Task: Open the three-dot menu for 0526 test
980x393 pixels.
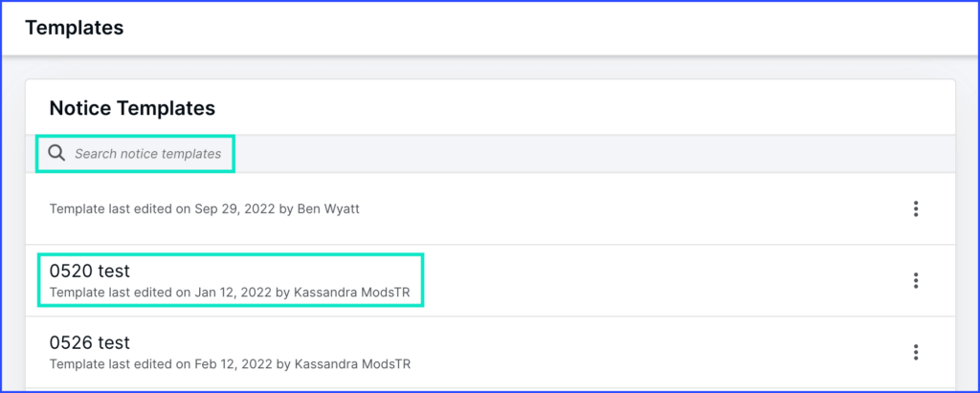Action: pyautogui.click(x=916, y=352)
